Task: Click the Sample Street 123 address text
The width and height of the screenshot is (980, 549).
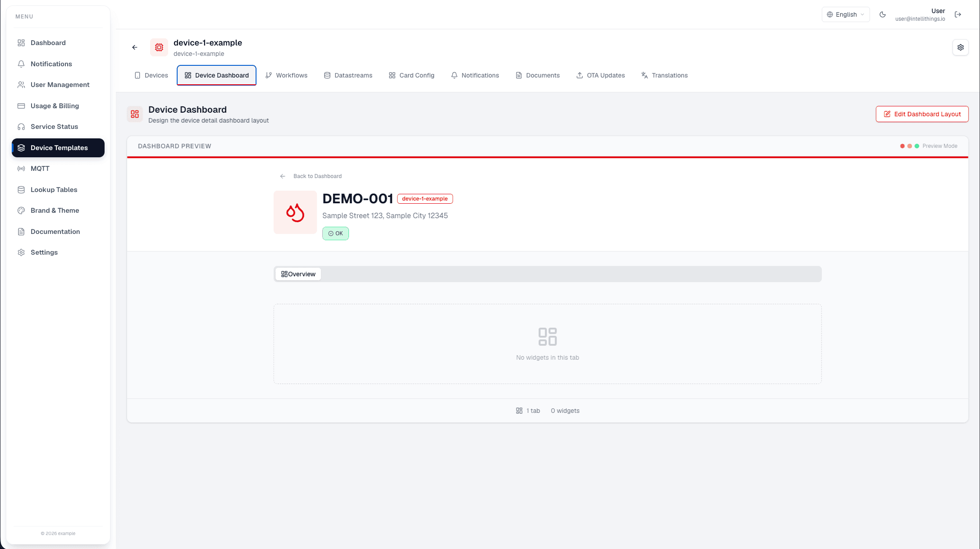Action: click(x=385, y=216)
